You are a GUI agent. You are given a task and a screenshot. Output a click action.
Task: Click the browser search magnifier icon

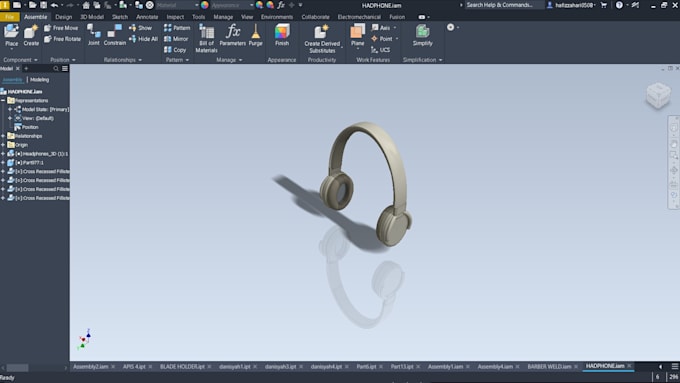tap(56, 69)
